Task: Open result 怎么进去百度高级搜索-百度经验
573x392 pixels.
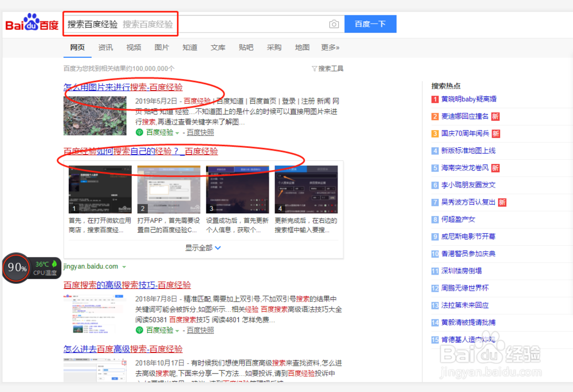Action: coord(123,349)
